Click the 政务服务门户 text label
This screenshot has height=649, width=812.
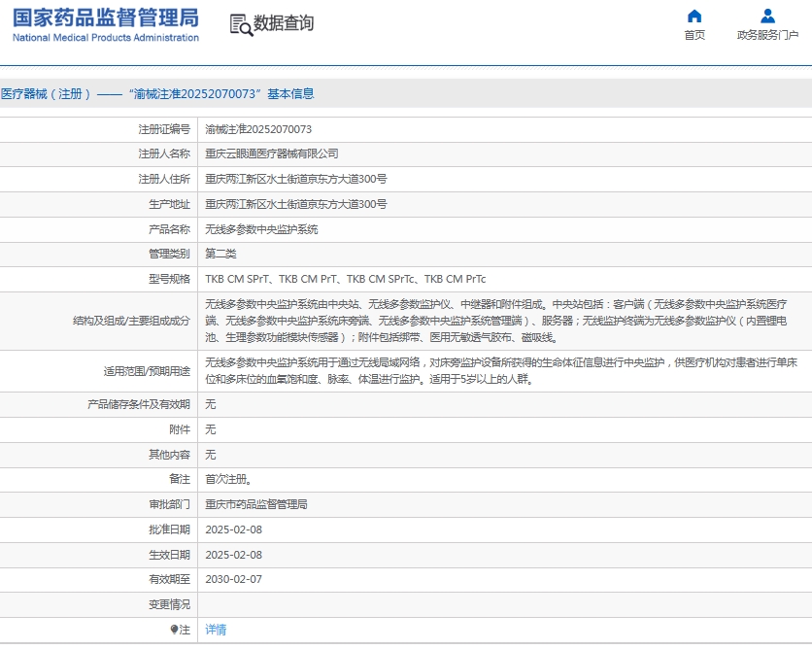(767, 35)
